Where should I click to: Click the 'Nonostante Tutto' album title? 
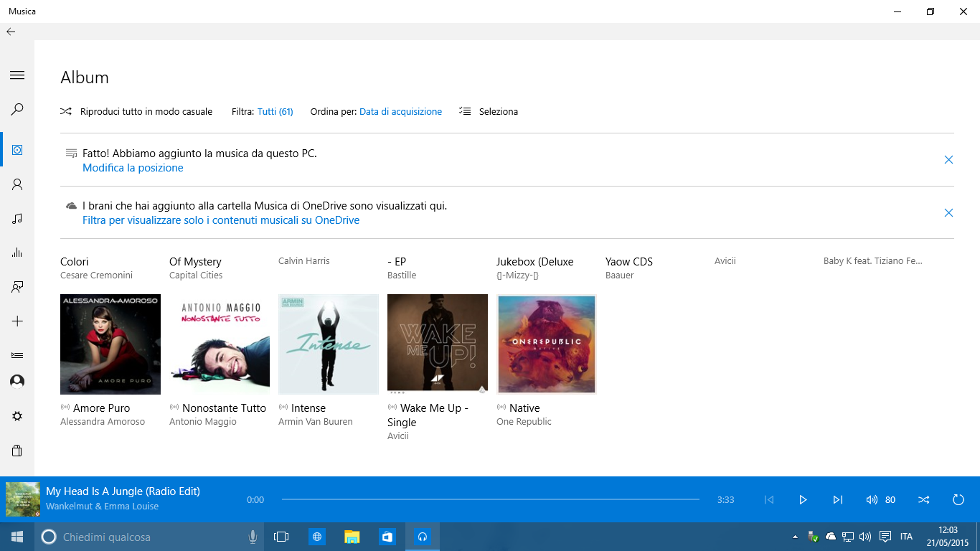(x=224, y=408)
